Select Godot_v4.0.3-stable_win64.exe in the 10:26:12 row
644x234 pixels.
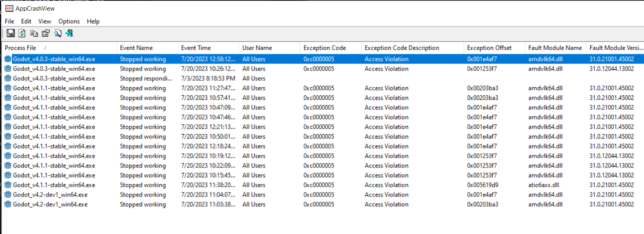coord(54,68)
